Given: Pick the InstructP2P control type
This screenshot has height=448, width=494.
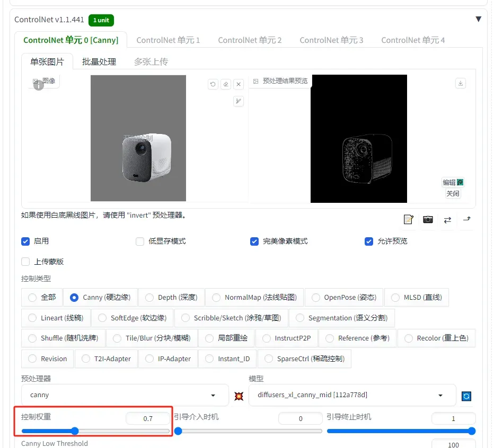Looking at the screenshot, I should tap(287, 338).
